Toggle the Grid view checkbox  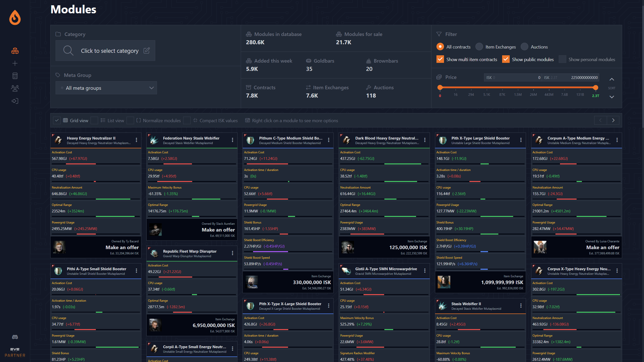[57, 120]
